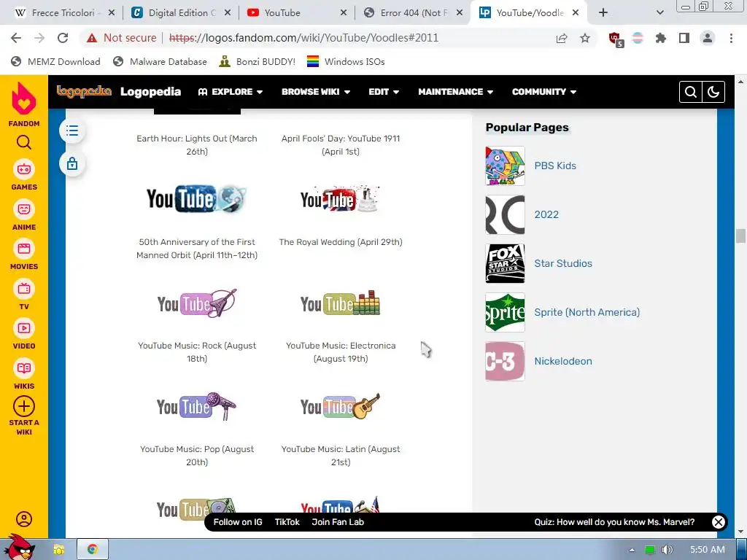
Task: Open the Video category icon
Action: coord(24,328)
